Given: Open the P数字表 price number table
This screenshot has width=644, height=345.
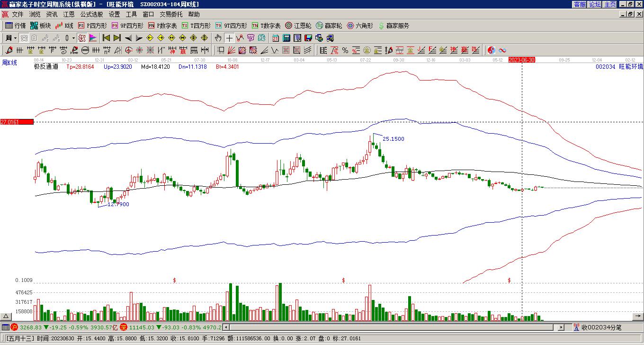Looking at the screenshot, I should point(162,26).
